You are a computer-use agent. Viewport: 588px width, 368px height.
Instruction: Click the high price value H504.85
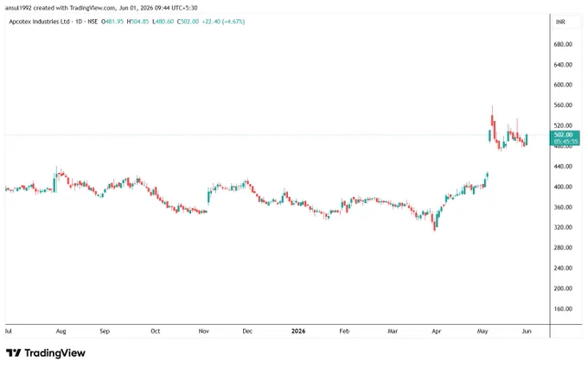pyautogui.click(x=137, y=22)
